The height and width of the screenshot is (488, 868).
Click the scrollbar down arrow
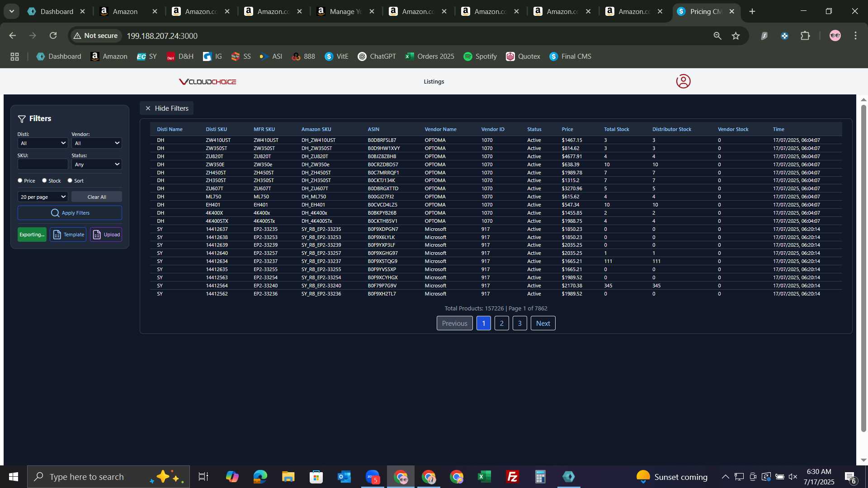pyautogui.click(x=863, y=460)
